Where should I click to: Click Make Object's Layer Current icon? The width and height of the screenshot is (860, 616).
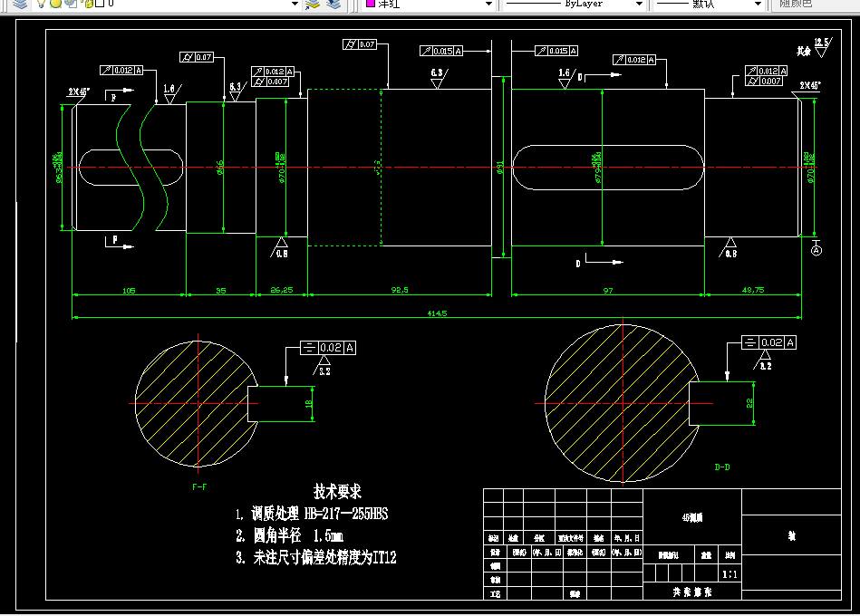pos(313,4)
